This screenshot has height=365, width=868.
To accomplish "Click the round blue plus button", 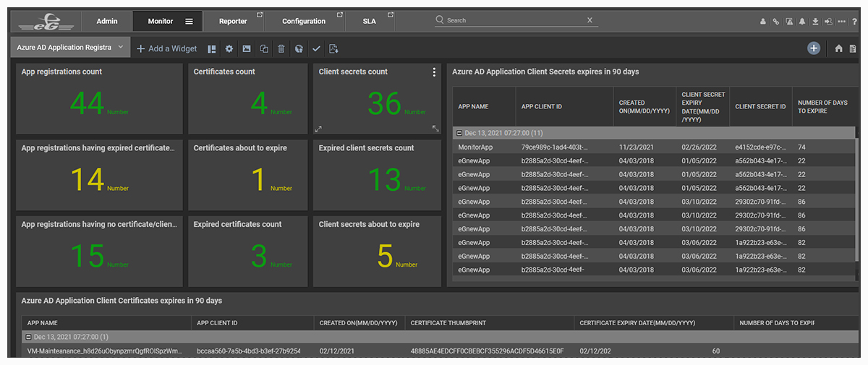I will click(814, 48).
